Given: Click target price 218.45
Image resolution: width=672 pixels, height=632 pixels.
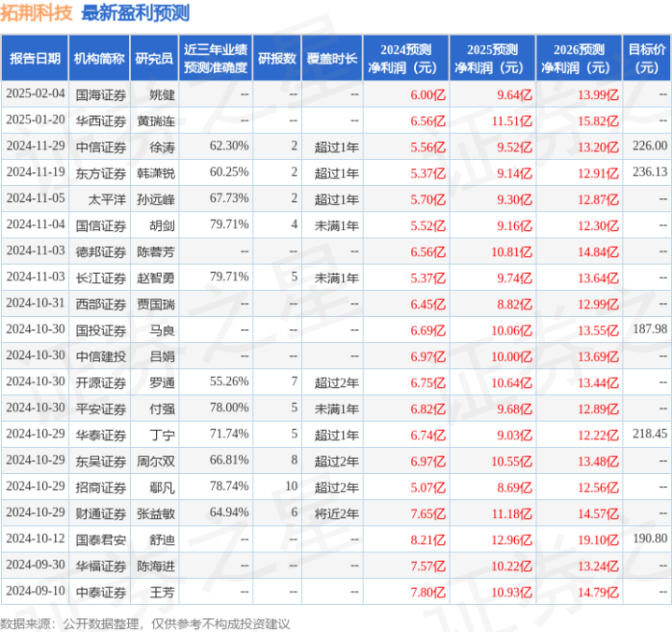Looking at the screenshot, I should point(650,434).
